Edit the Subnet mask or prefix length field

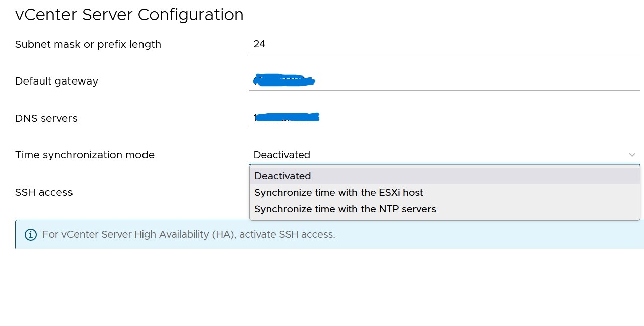click(445, 44)
